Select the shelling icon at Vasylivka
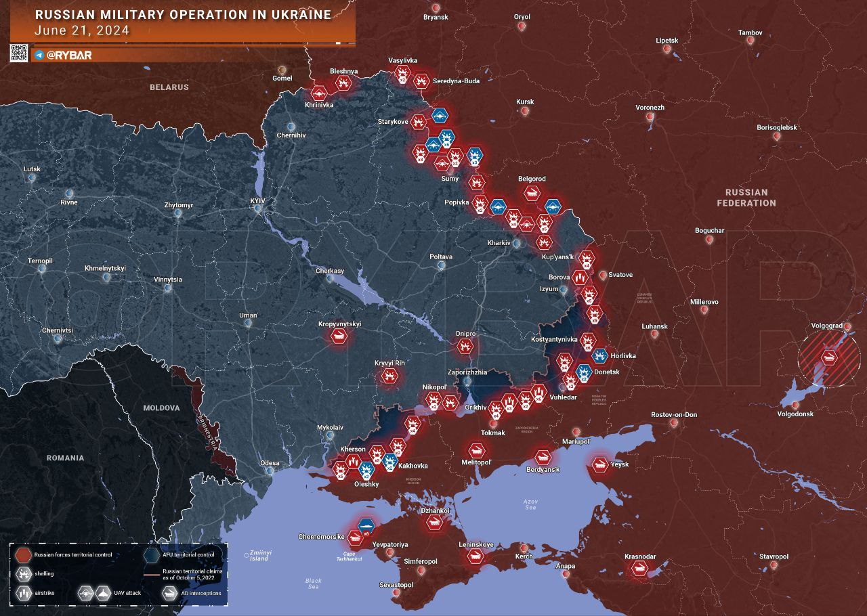Screen dimensions: 867x616 [x=402, y=74]
